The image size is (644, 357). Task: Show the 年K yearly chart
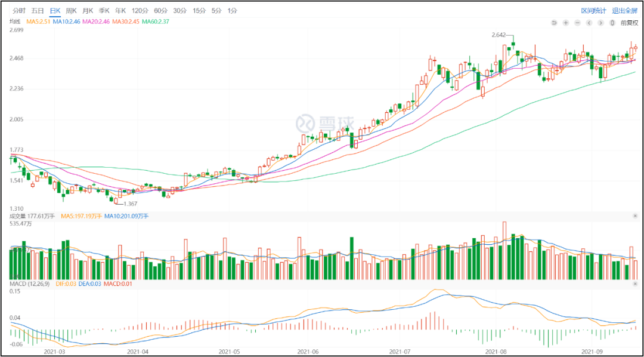point(120,11)
